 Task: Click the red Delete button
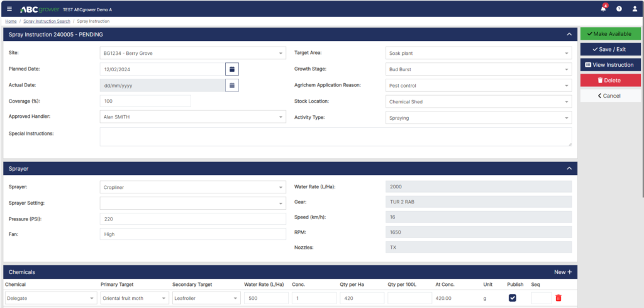[610, 80]
